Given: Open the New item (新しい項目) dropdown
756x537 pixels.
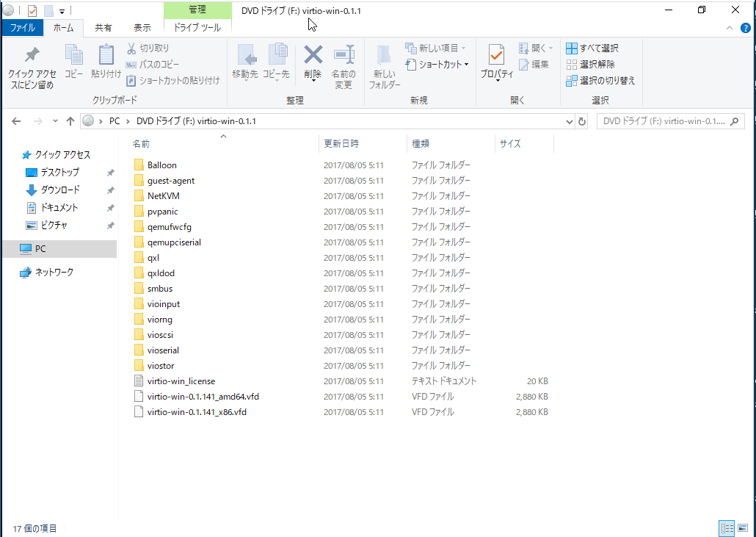Looking at the screenshot, I should (435, 48).
